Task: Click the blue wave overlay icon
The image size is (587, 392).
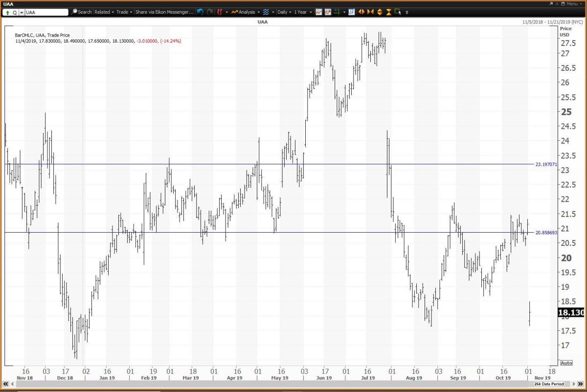Action: [x=266, y=12]
